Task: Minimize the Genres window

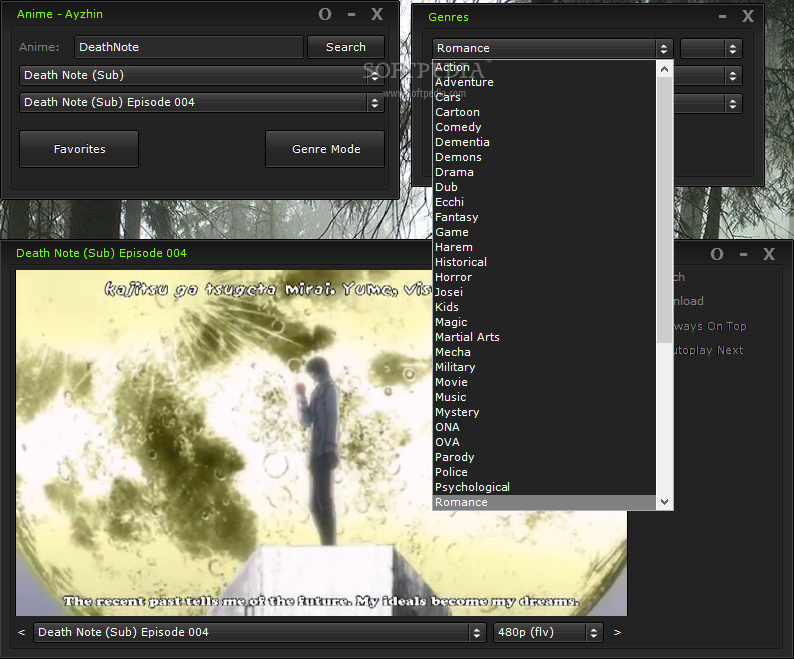Action: point(723,17)
